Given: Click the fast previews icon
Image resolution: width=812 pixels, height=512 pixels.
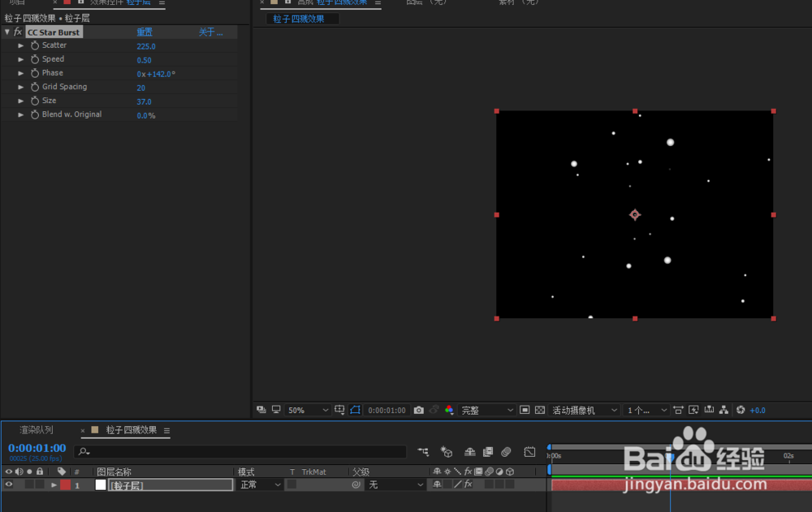Looking at the screenshot, I should click(693, 410).
